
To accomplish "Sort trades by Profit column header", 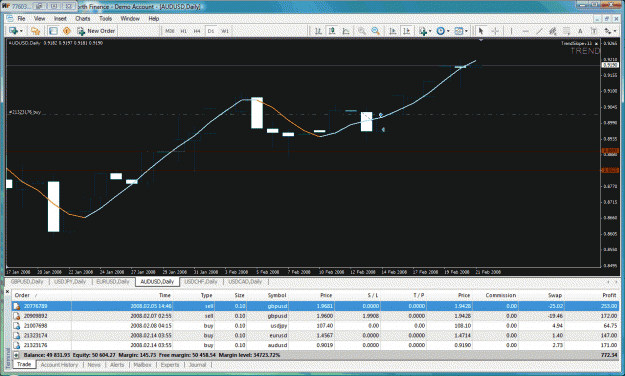I will (592, 295).
